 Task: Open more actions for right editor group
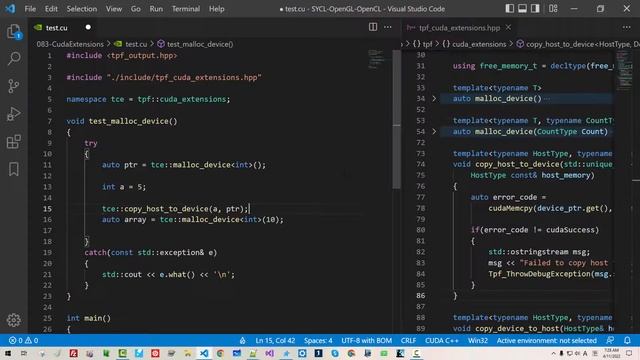627,27
